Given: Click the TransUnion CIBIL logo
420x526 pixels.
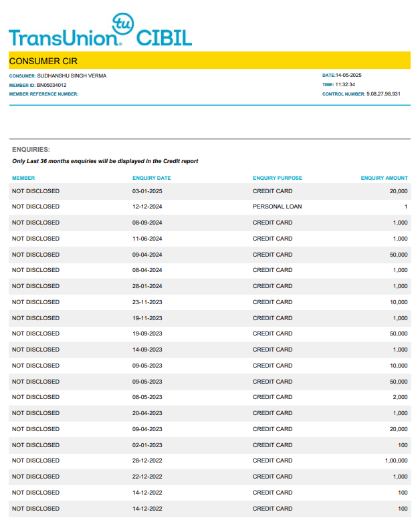Looking at the screenshot, I should [x=100, y=30].
